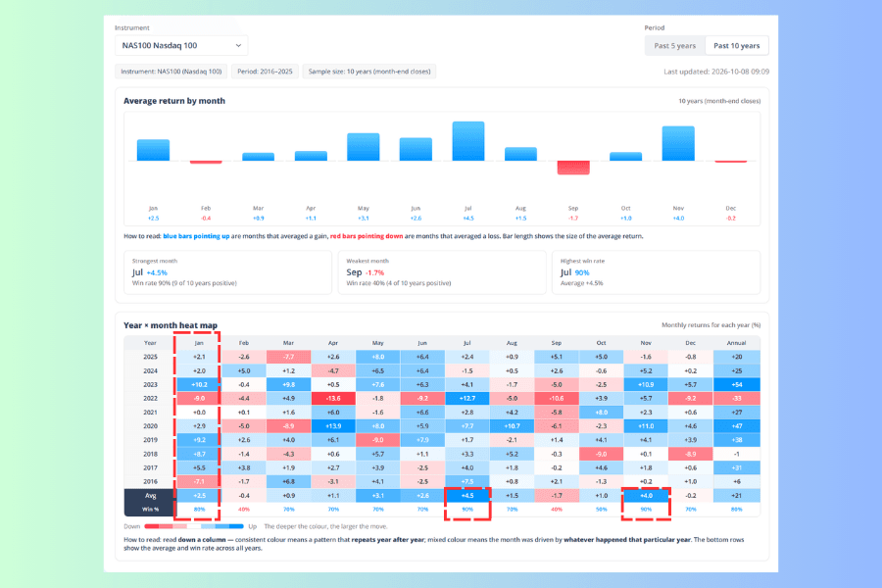
Task: Click the October bar in the chart
Action: point(625,157)
